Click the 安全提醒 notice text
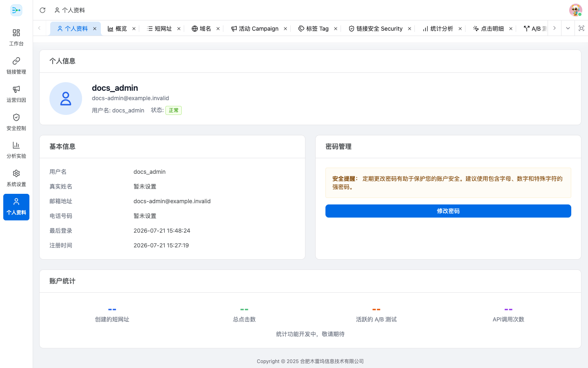This screenshot has width=588, height=368. point(448,183)
